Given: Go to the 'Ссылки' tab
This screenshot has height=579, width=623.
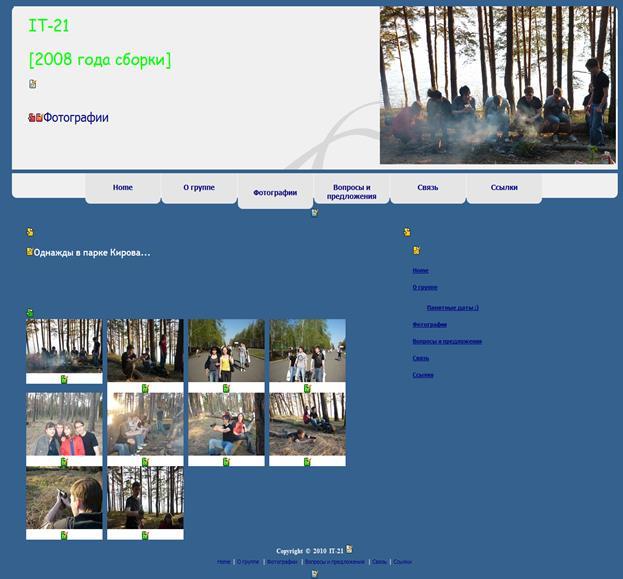Looking at the screenshot, I should click(x=504, y=187).
